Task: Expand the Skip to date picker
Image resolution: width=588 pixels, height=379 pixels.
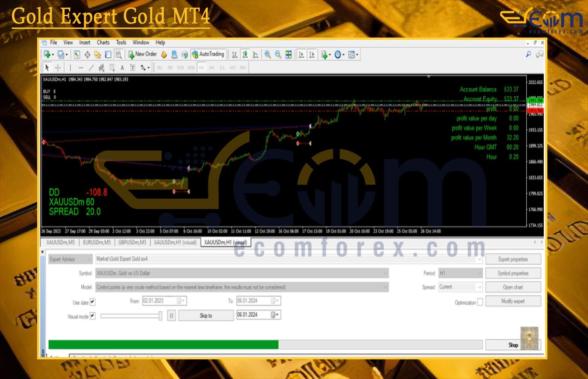Action: [276, 315]
